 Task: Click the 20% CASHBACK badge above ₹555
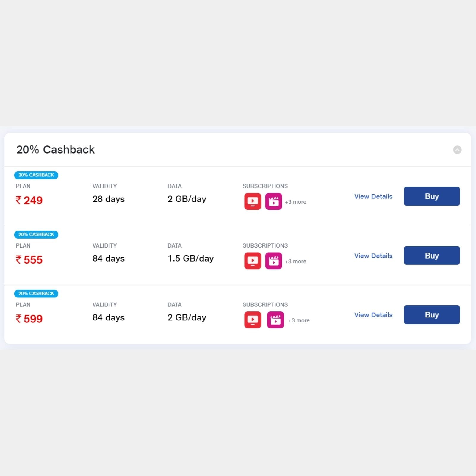pos(36,234)
